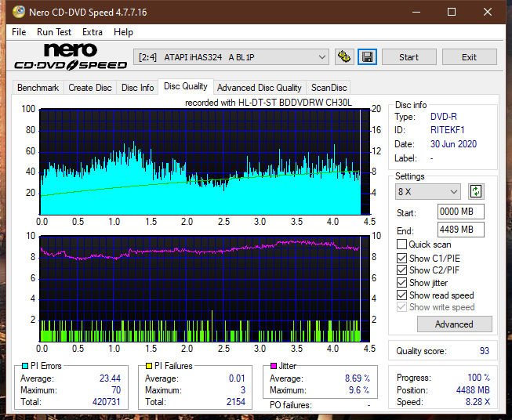
Task: Click the Jitter average 8.69 %
Action: (358, 378)
